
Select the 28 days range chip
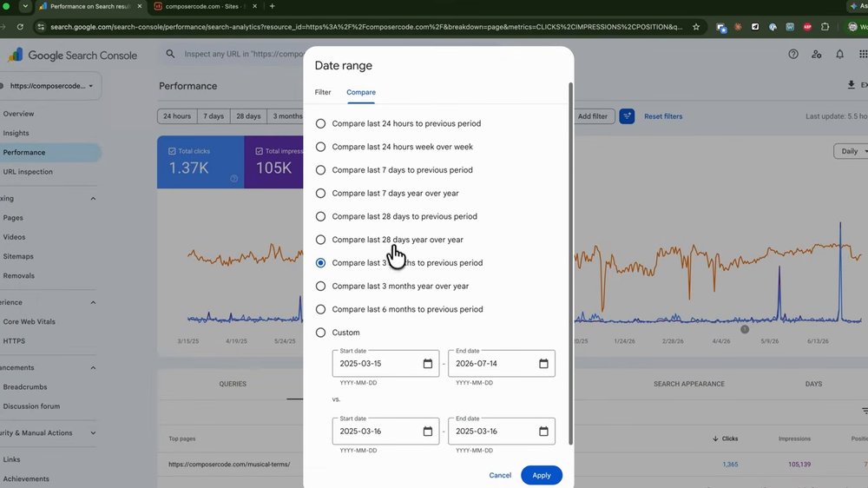point(248,116)
